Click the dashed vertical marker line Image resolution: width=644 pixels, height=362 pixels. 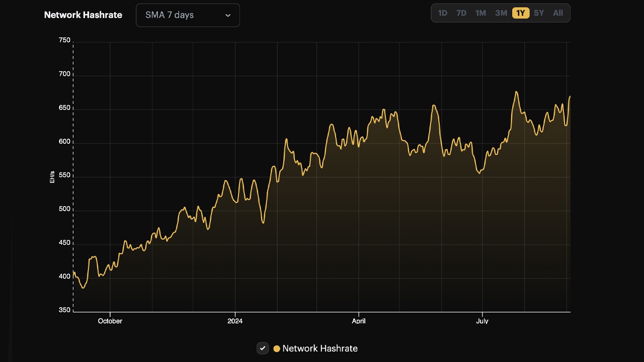click(74, 176)
